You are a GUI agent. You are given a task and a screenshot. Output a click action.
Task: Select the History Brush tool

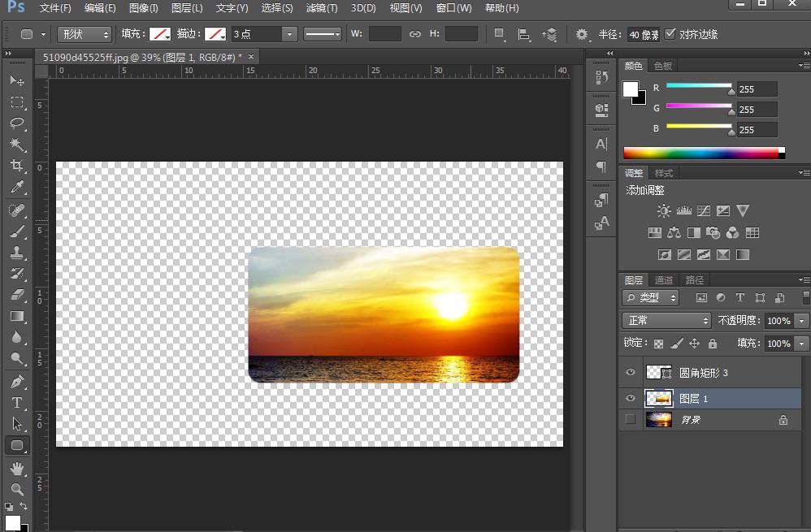pos(17,274)
